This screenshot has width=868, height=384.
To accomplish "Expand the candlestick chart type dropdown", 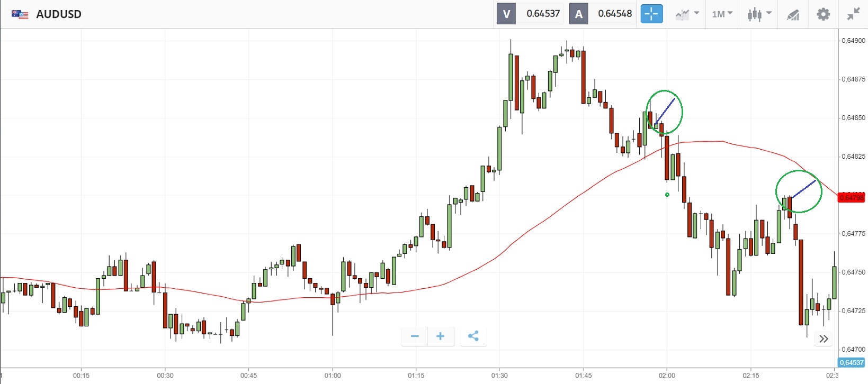I will 759,14.
